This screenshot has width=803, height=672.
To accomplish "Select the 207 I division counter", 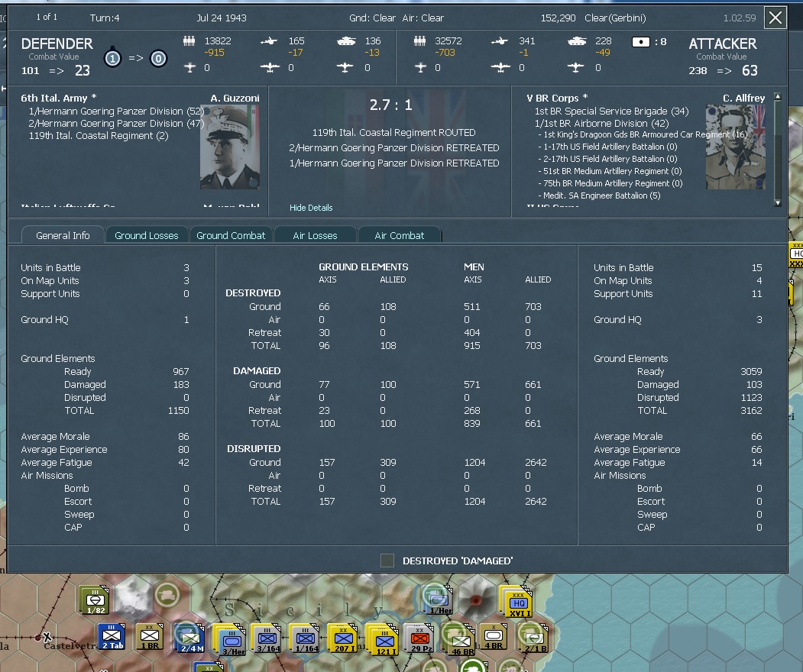I will tap(344, 639).
